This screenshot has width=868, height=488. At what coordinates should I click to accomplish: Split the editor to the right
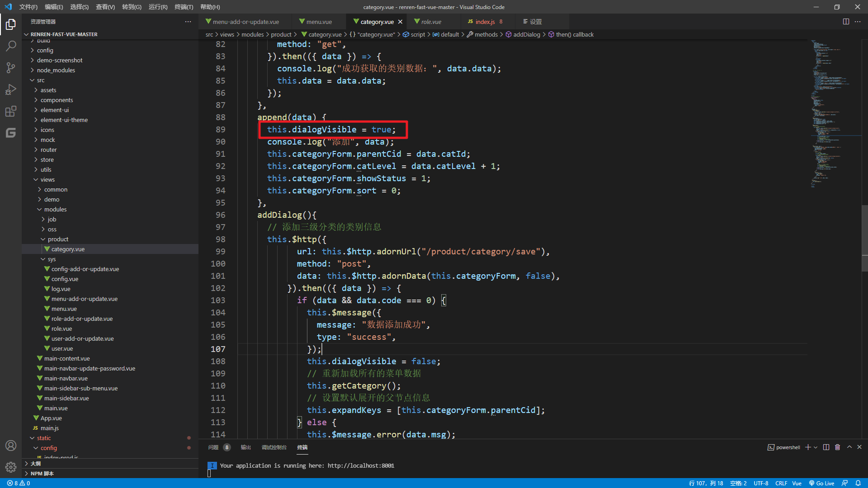tap(846, 22)
